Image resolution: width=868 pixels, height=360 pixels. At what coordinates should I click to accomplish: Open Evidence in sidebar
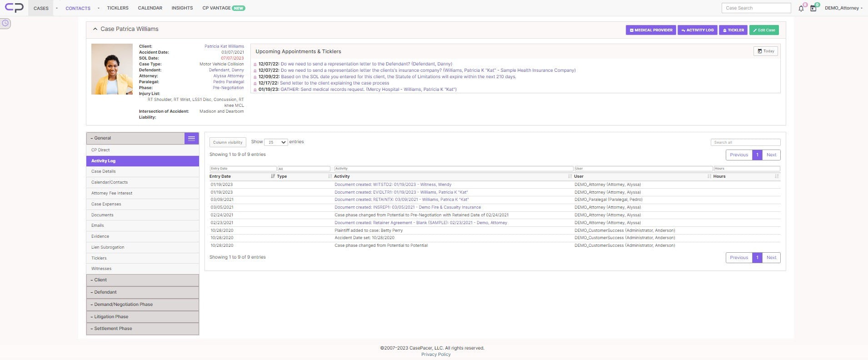coord(143,236)
